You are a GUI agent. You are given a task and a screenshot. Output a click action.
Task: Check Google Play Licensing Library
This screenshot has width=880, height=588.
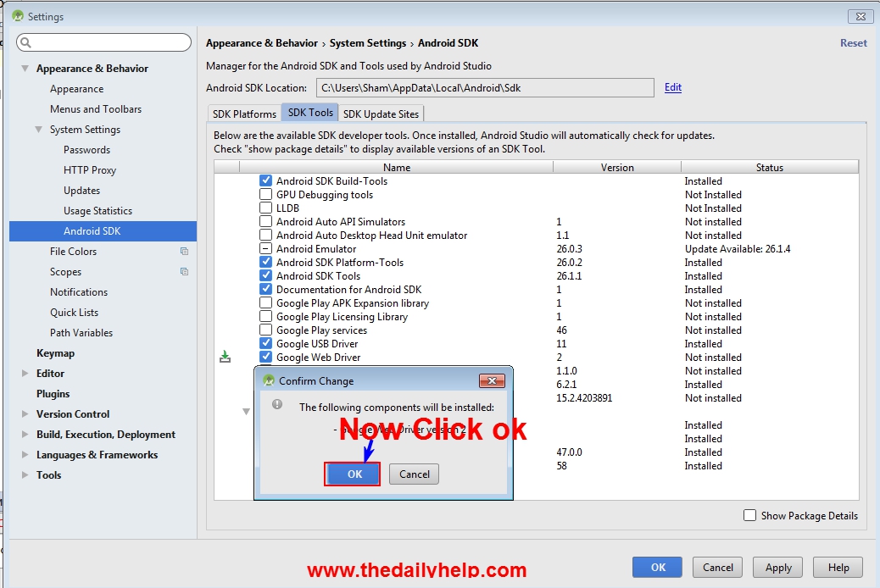tap(266, 316)
